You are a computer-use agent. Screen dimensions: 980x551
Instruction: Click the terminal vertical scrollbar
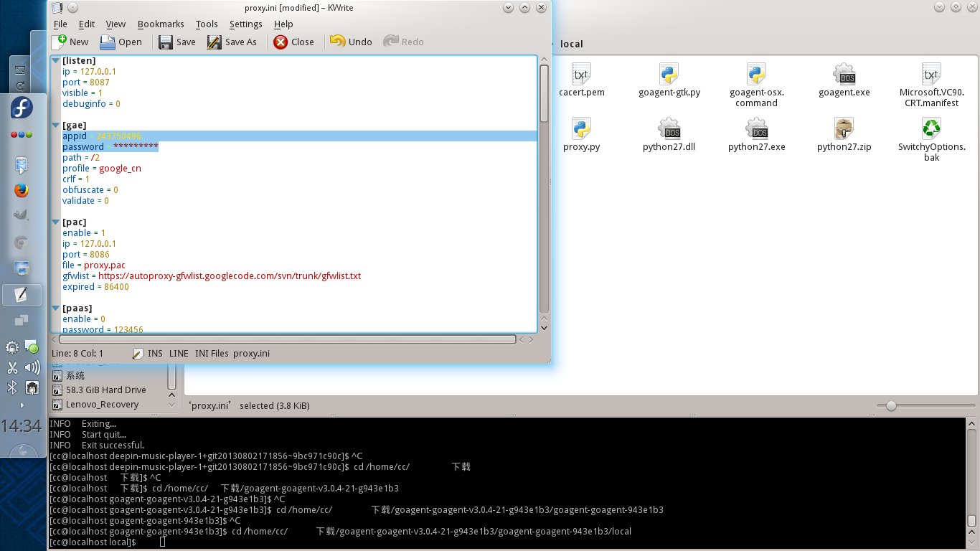click(x=971, y=521)
